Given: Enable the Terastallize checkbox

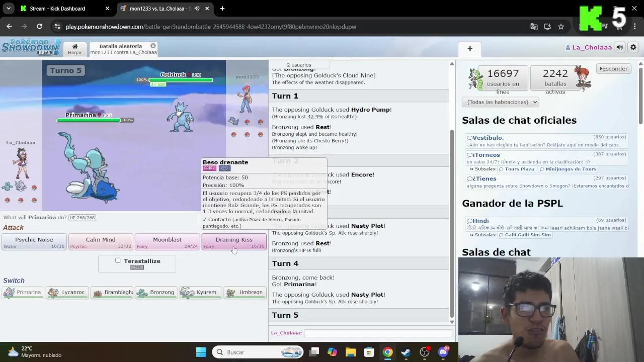Looking at the screenshot, I should [118, 260].
